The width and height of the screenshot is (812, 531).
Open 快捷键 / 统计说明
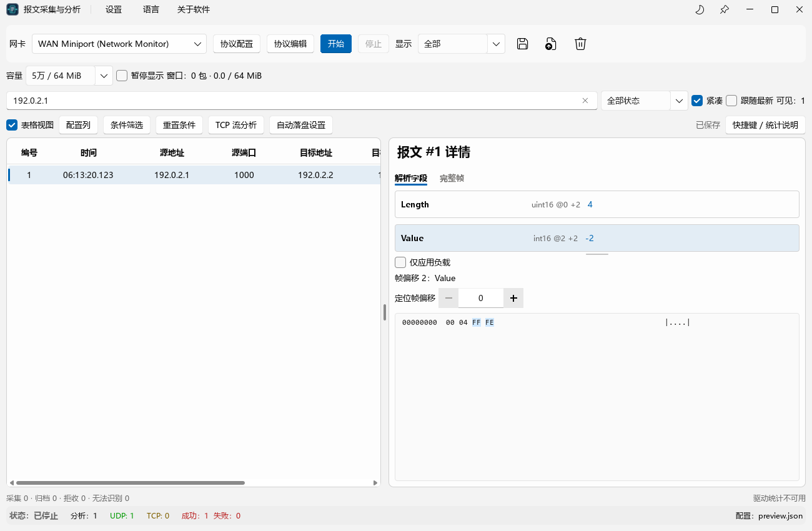coord(765,125)
